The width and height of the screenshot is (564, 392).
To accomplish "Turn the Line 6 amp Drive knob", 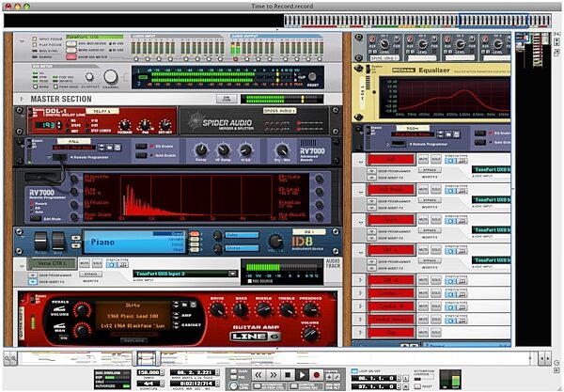I will [x=217, y=310].
